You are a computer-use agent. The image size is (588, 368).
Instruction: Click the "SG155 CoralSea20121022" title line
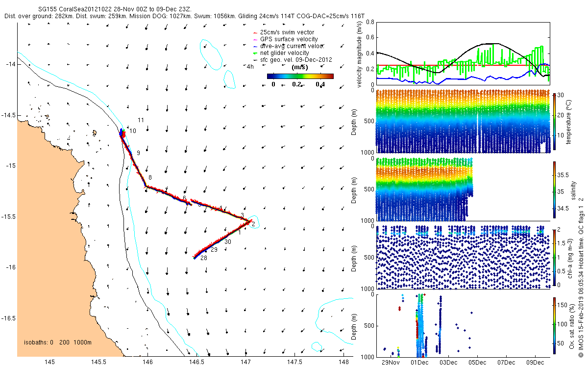115,9
